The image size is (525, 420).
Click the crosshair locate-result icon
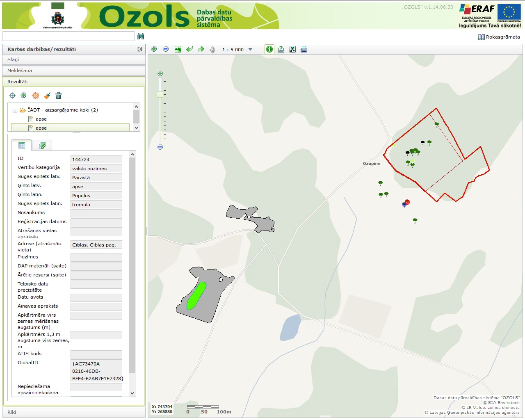click(12, 96)
